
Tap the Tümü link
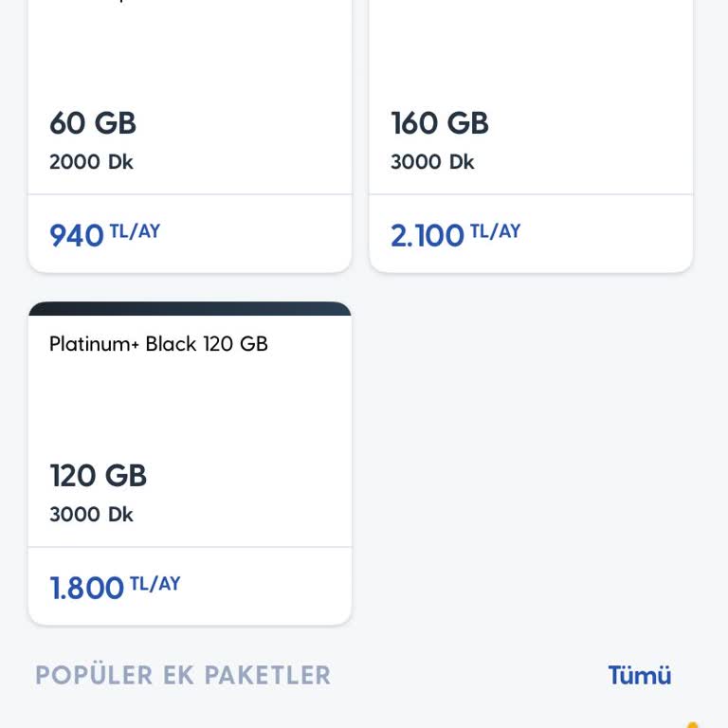click(639, 675)
